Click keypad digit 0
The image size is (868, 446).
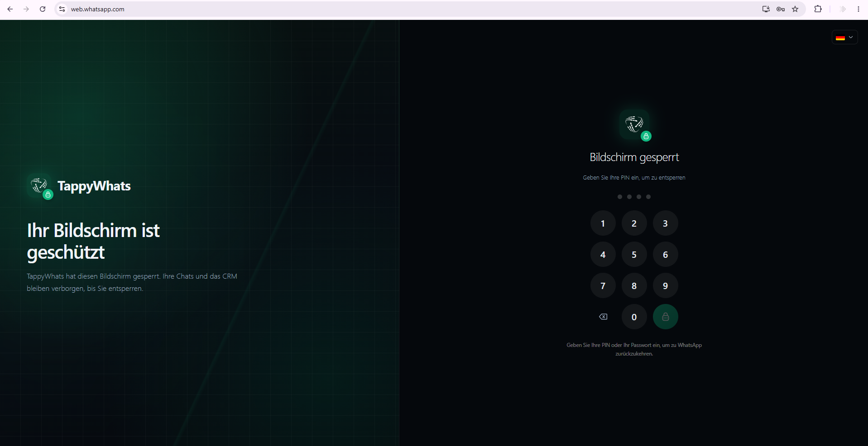(634, 317)
